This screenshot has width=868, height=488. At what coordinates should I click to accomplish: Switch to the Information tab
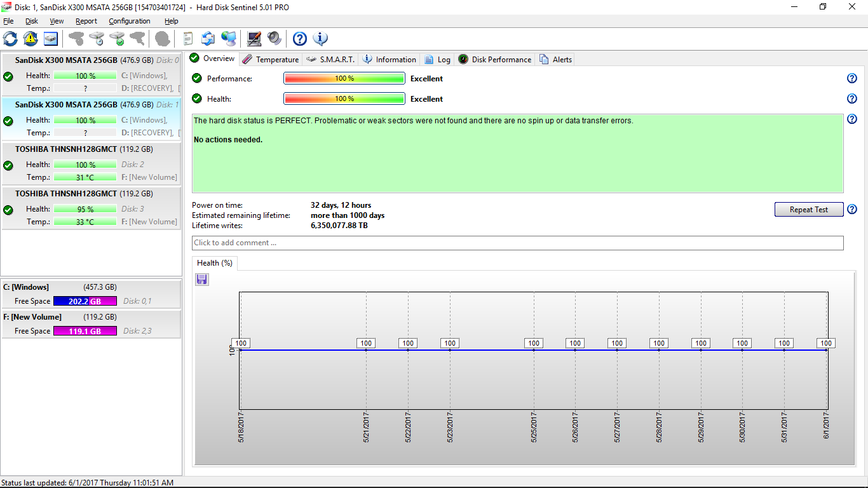click(390, 59)
